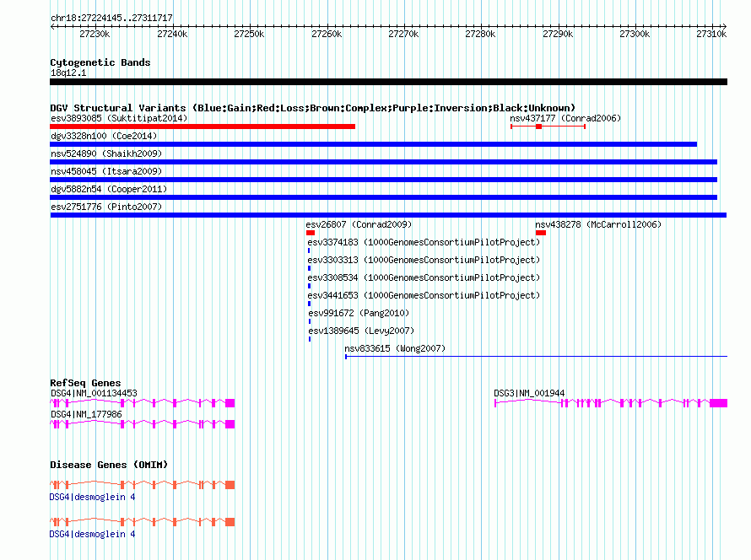This screenshot has height=560, width=751.
Task: Click the blue dgv3328n100 gain bar
Action: (x=374, y=144)
